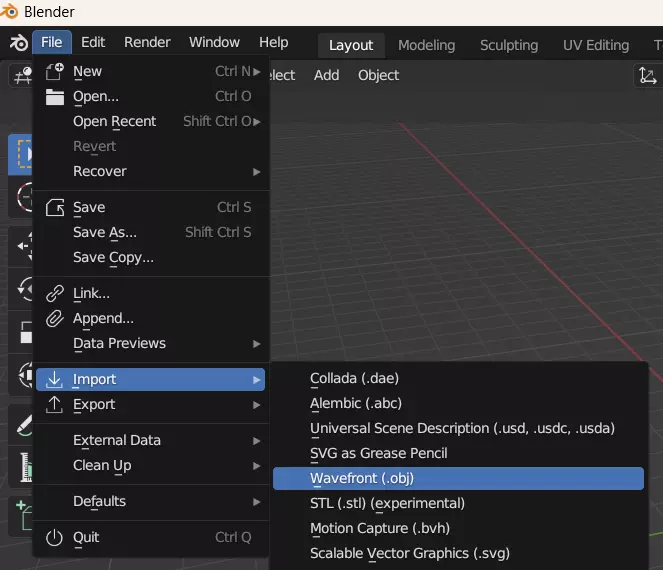Click the New file icon
The width and height of the screenshot is (663, 570).
(55, 71)
